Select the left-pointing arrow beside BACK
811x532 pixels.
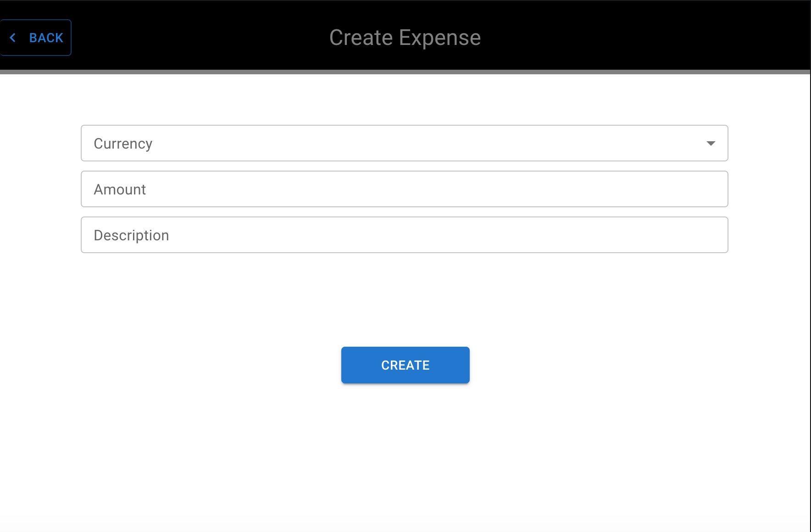click(x=13, y=38)
